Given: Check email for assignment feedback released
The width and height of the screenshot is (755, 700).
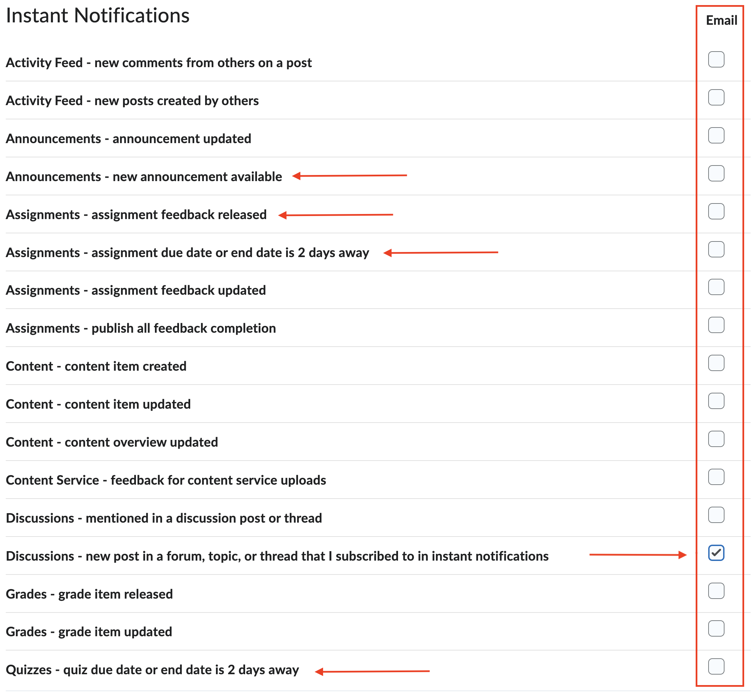Looking at the screenshot, I should point(716,211).
